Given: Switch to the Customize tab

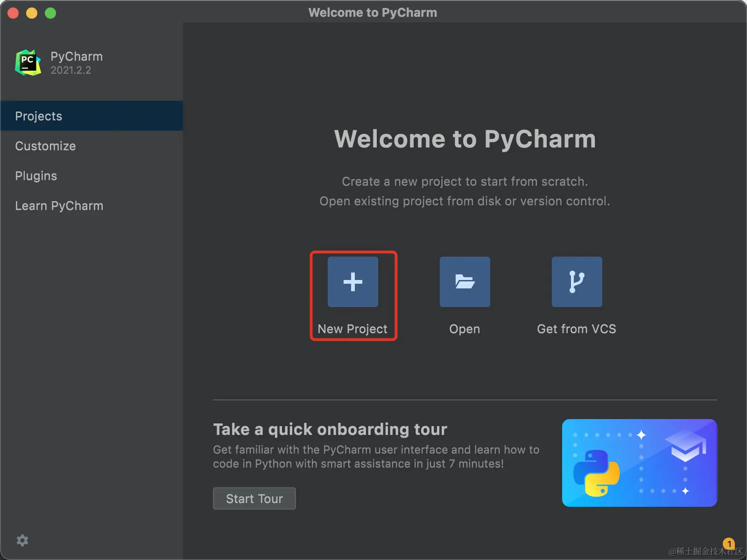Looking at the screenshot, I should (x=92, y=146).
